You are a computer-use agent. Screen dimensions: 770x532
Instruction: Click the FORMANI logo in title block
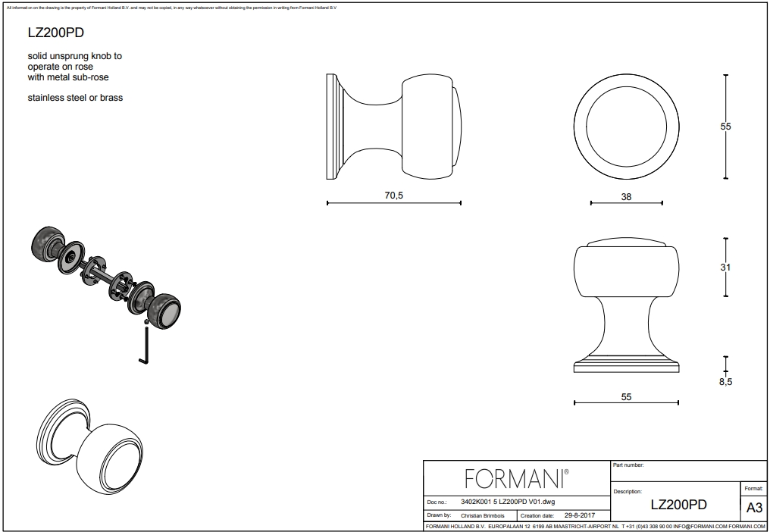[x=517, y=478]
